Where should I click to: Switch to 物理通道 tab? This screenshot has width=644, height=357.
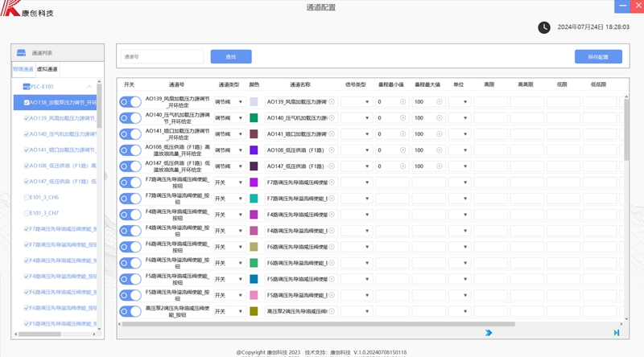pos(23,69)
